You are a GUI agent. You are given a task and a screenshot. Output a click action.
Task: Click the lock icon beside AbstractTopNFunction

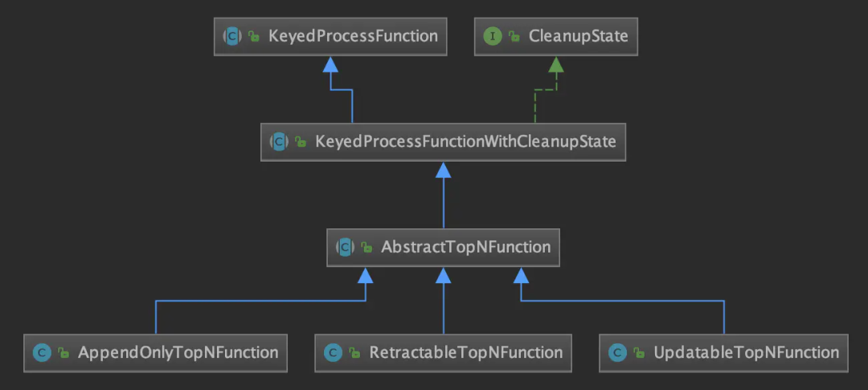tap(366, 248)
